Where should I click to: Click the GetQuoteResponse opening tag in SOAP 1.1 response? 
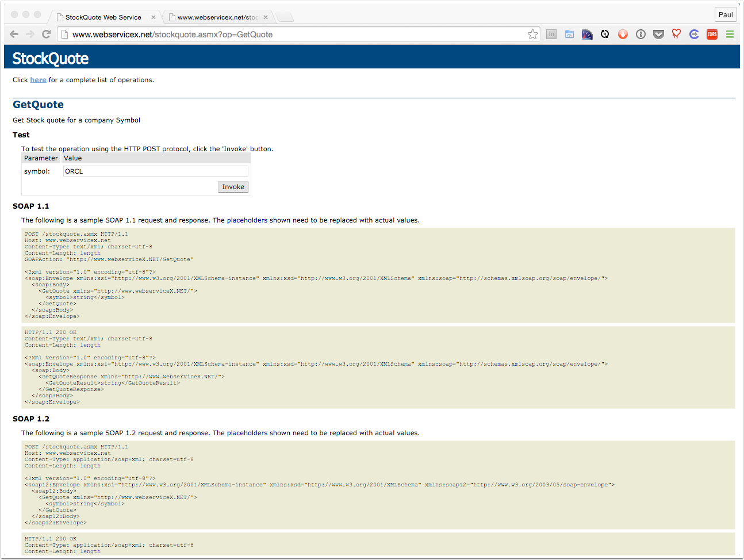point(132,377)
